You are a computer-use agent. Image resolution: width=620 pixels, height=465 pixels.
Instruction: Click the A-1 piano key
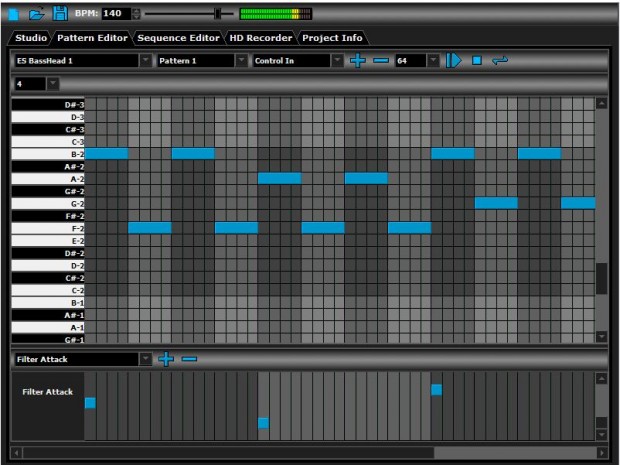click(x=48, y=327)
